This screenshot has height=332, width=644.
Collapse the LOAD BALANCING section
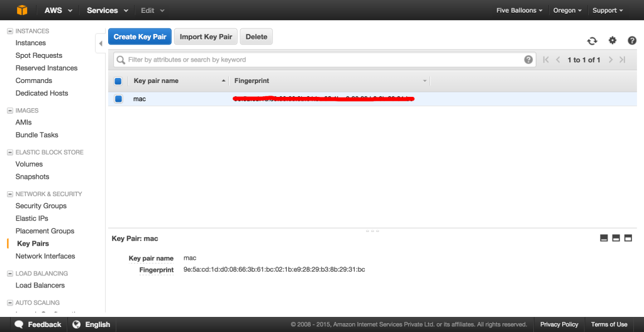point(10,274)
